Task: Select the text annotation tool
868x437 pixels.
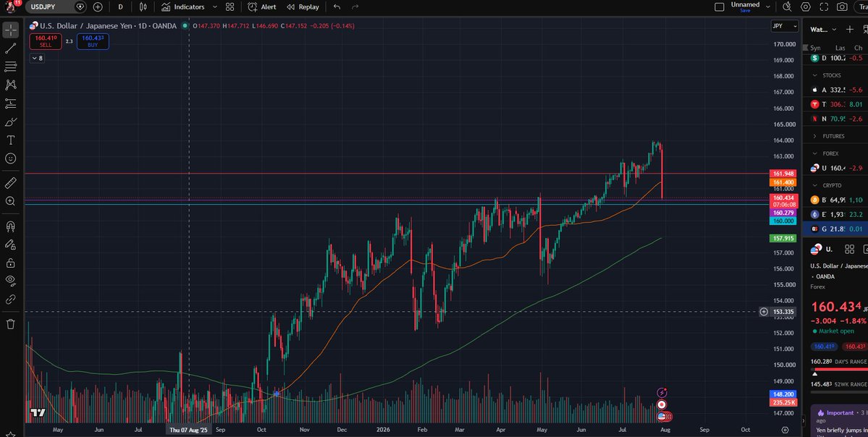Action: coord(11,140)
